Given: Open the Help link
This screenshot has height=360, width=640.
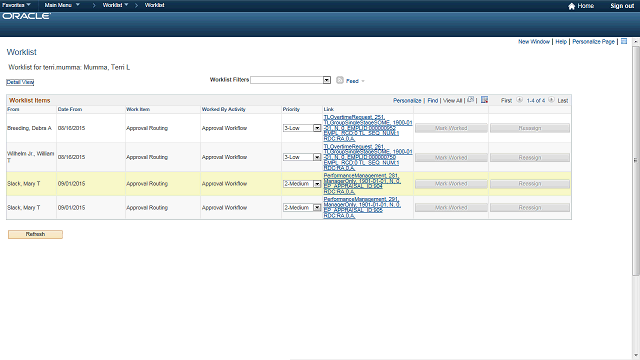Looking at the screenshot, I should (561, 42).
